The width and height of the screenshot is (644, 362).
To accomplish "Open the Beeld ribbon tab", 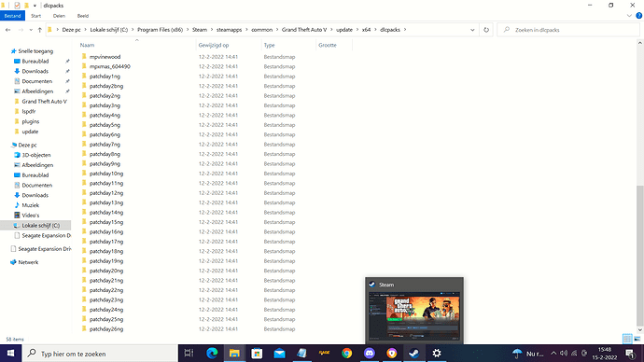I will tap(83, 16).
